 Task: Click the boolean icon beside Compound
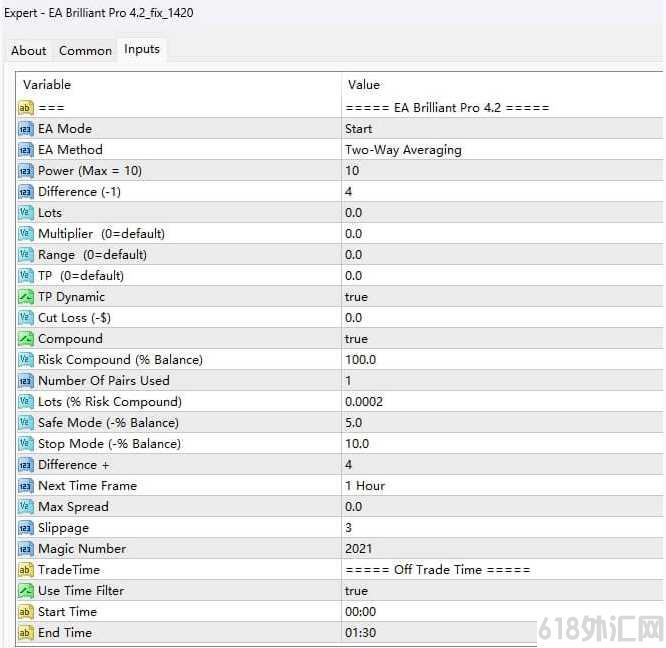click(25, 339)
